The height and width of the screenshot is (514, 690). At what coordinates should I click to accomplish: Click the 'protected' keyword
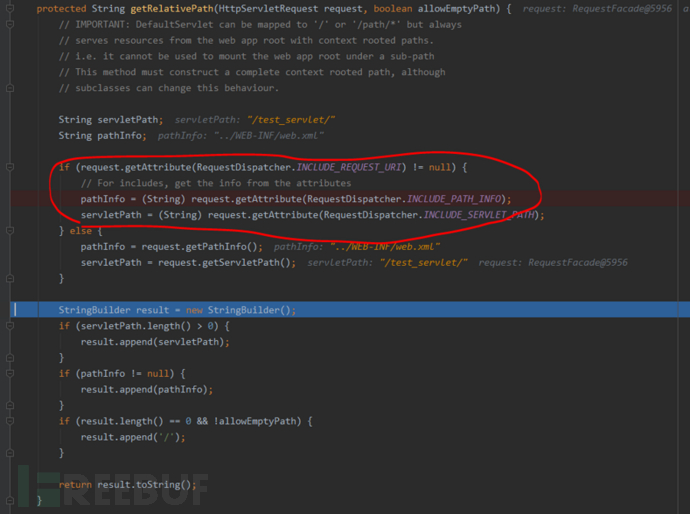tap(62, 8)
